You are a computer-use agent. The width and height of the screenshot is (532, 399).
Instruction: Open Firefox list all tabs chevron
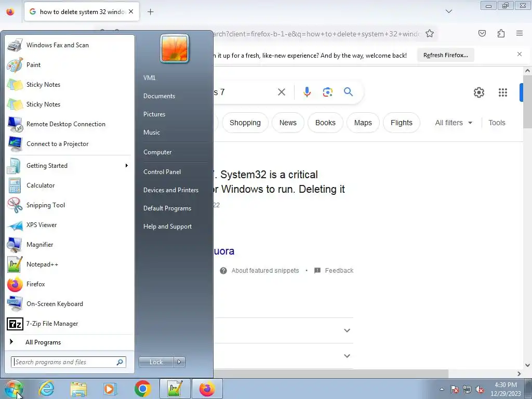pyautogui.click(x=449, y=11)
